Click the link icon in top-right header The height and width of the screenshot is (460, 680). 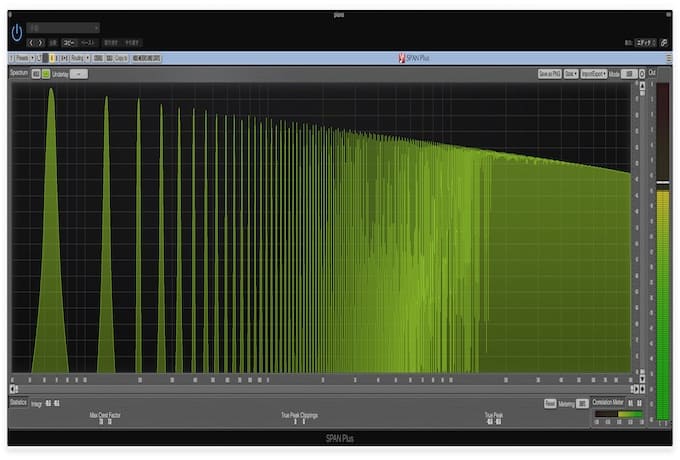point(664,43)
